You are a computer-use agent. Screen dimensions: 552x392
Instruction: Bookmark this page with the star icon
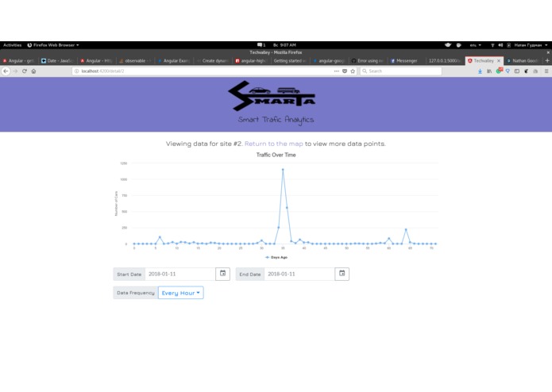[353, 71]
